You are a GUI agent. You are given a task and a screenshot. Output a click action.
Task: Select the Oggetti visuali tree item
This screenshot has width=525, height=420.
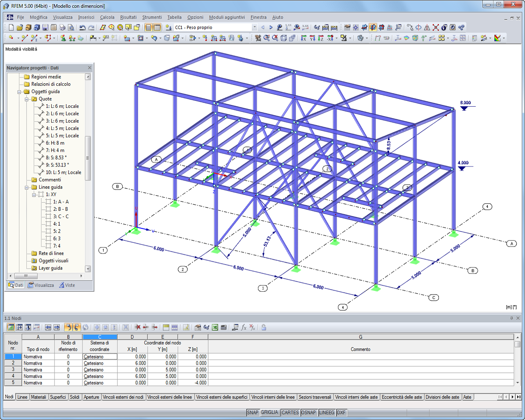[54, 261]
